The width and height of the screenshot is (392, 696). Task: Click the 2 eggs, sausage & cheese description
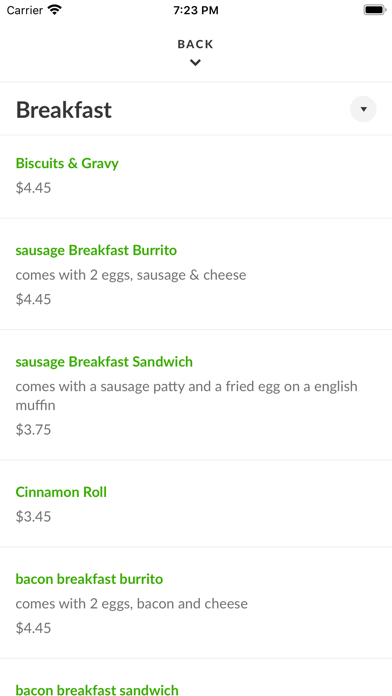(x=131, y=275)
